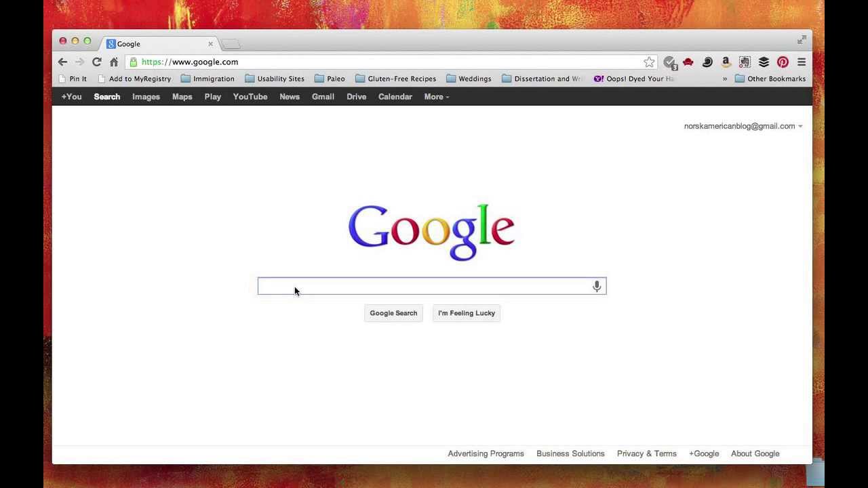Click the Google logo
This screenshot has height=488, width=868.
click(x=431, y=232)
